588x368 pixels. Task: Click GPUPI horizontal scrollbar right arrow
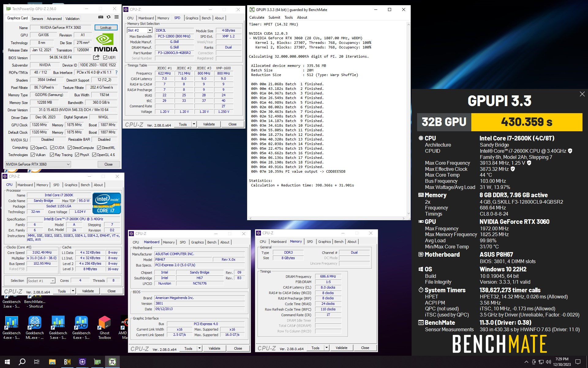(404, 218)
